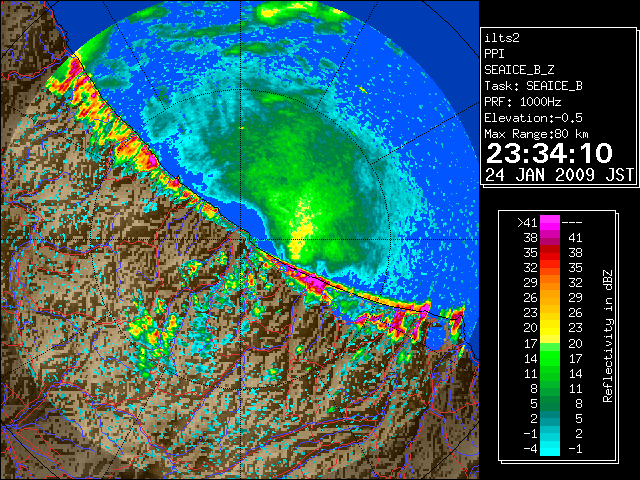
Task: Click the '---' legend entry
Action: (x=572, y=223)
